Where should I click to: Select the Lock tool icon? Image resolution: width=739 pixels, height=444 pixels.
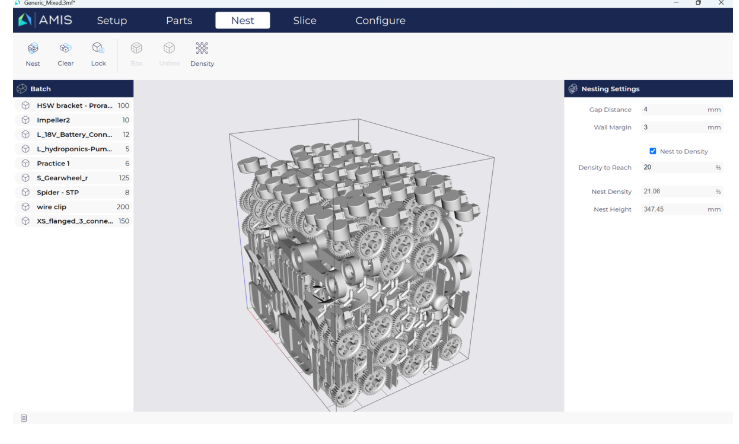pos(99,50)
